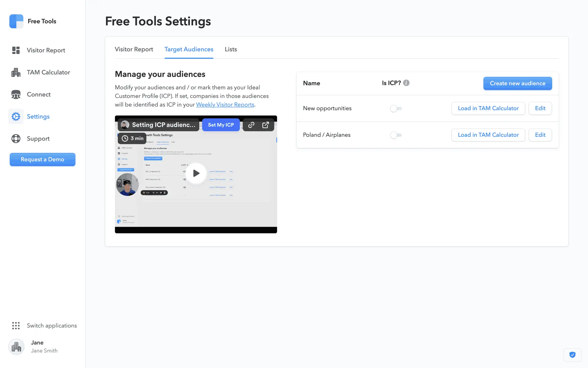The width and height of the screenshot is (588, 368).
Task: Toggle ICP for New opportunities
Action: pos(396,109)
